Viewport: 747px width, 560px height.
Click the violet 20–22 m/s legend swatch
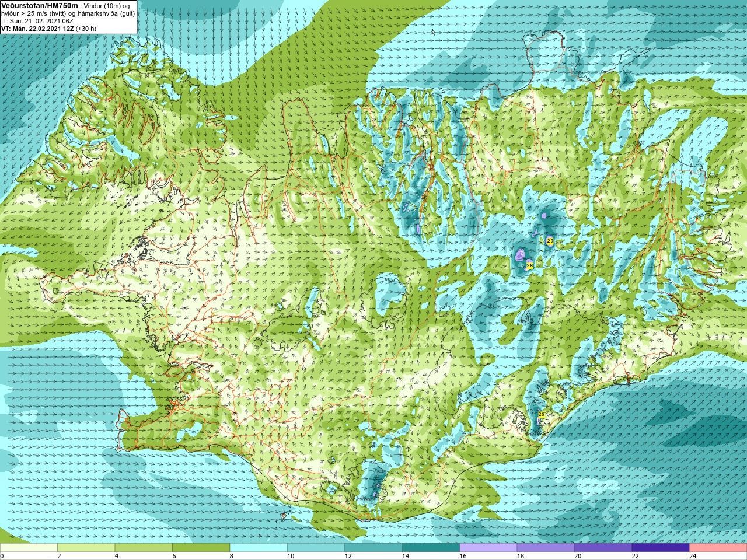[603, 548]
